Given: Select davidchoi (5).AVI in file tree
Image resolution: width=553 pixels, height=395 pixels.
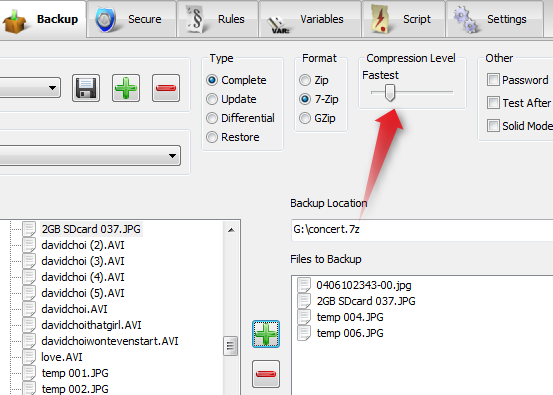Looking at the screenshot, I should pyautogui.click(x=83, y=293).
